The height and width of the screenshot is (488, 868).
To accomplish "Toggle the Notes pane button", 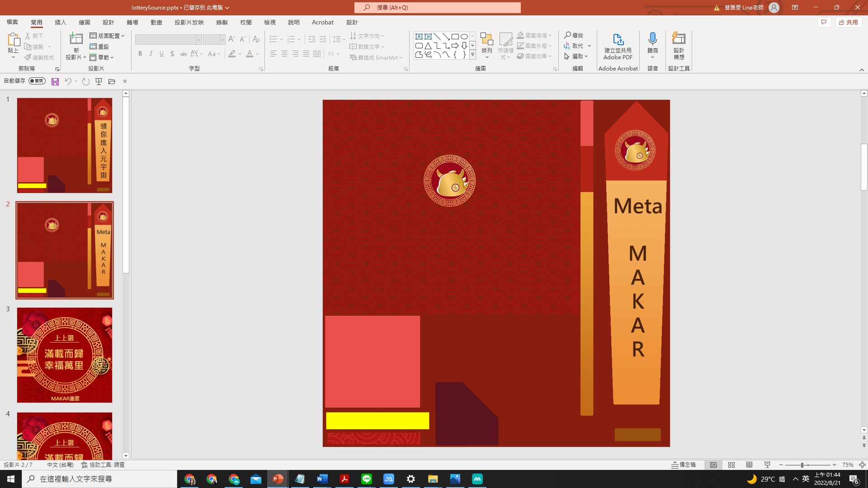I will coord(684,465).
